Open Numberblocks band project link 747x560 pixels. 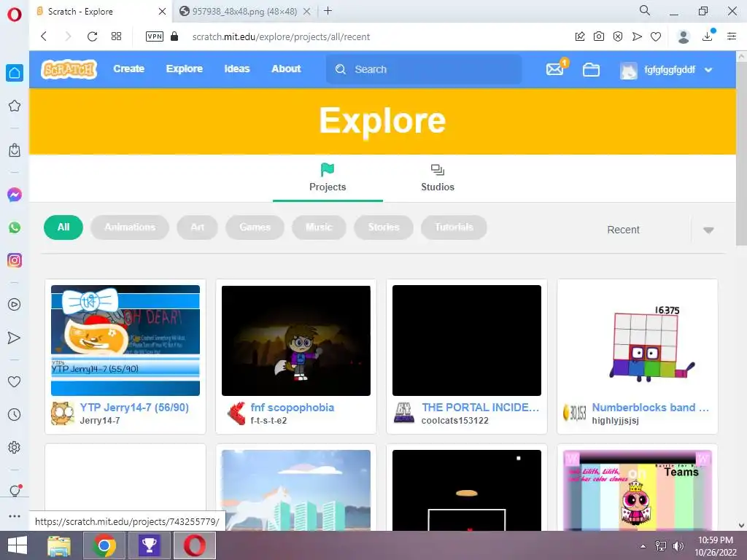coord(650,408)
